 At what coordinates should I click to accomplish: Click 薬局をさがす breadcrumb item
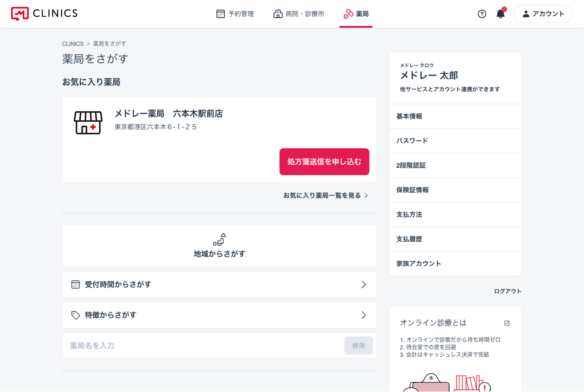click(x=109, y=44)
